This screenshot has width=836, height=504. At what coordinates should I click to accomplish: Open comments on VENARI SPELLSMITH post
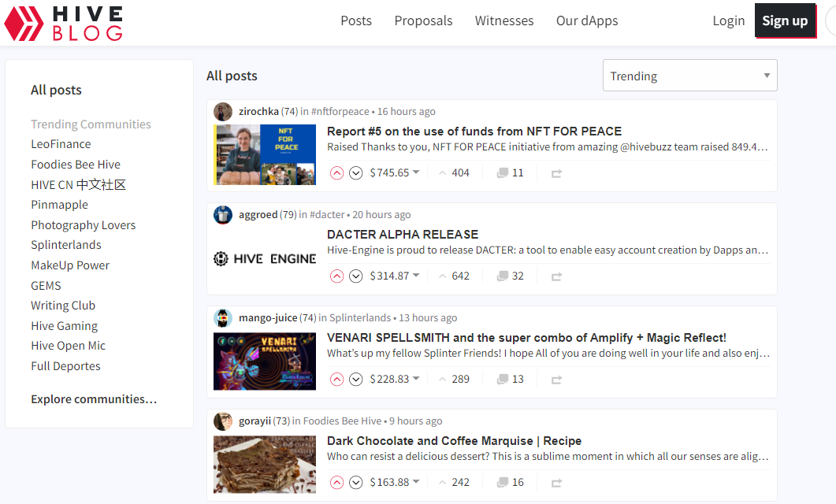[511, 379]
